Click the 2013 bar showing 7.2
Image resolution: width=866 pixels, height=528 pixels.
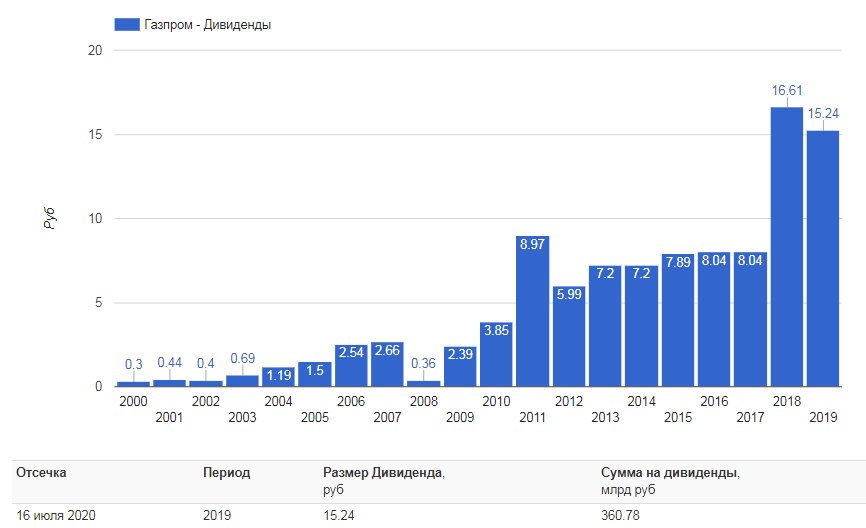click(x=605, y=326)
